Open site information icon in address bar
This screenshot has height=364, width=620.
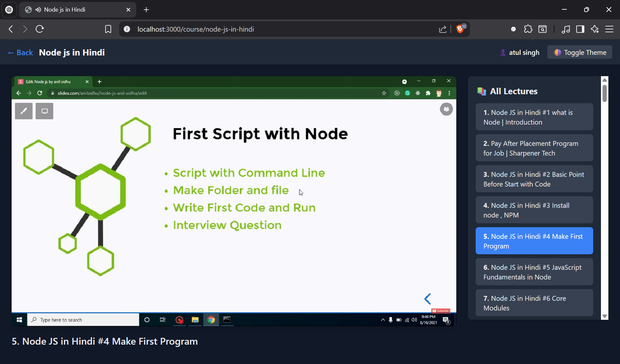pyautogui.click(x=127, y=29)
